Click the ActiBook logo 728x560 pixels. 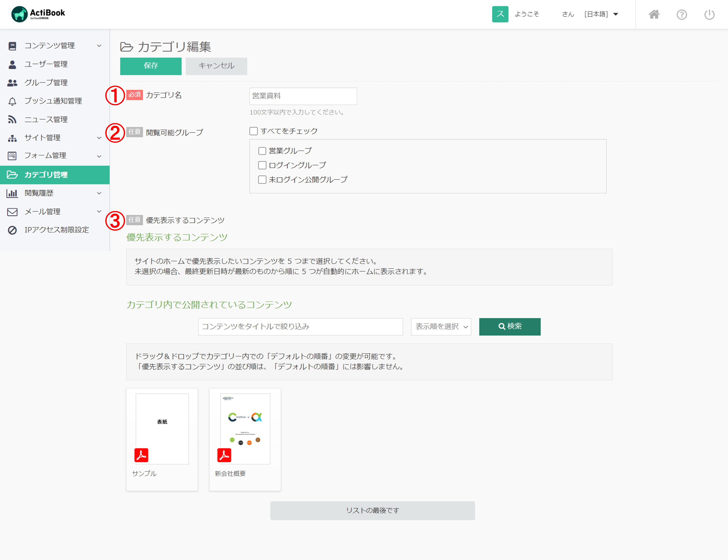coord(38,14)
